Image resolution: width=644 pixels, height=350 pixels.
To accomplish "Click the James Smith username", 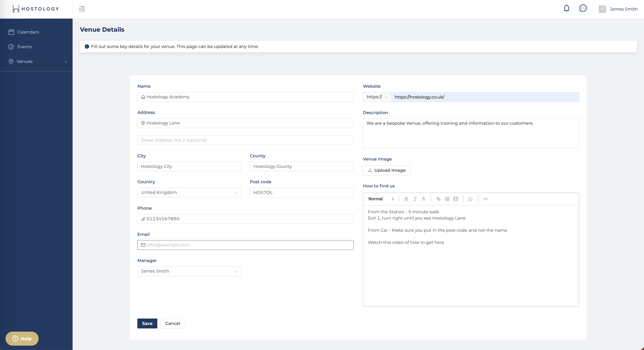I will (624, 9).
